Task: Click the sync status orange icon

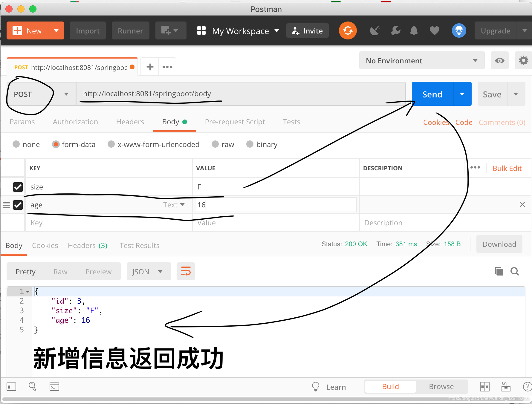Action: (348, 30)
